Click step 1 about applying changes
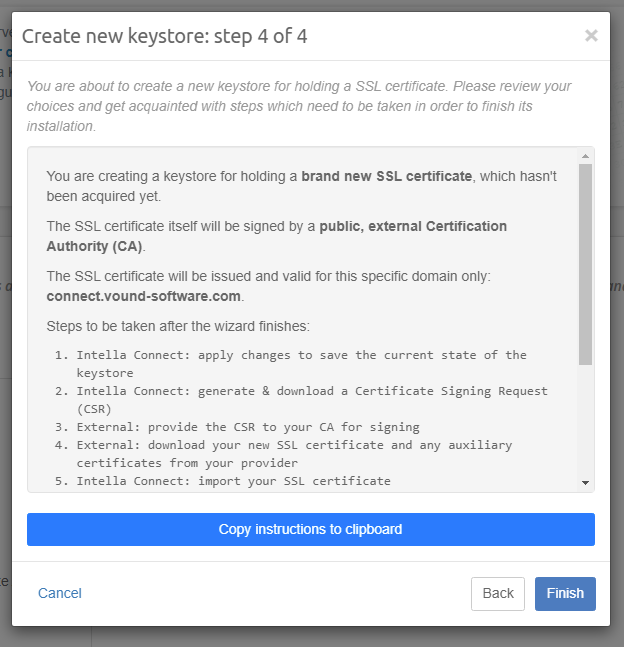Viewport: 624px width, 647px height. click(301, 363)
